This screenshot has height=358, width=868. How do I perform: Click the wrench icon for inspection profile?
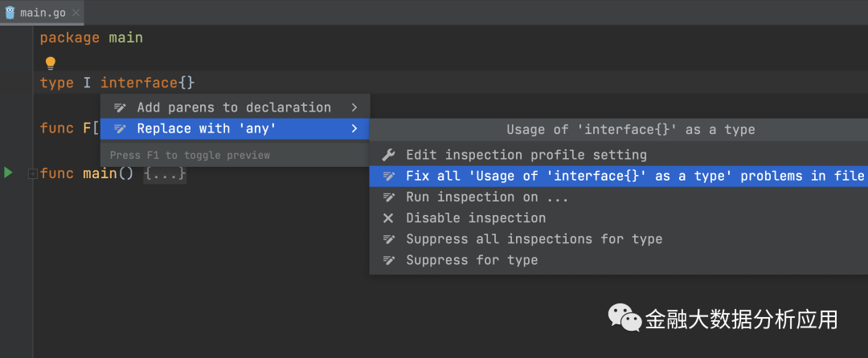388,155
